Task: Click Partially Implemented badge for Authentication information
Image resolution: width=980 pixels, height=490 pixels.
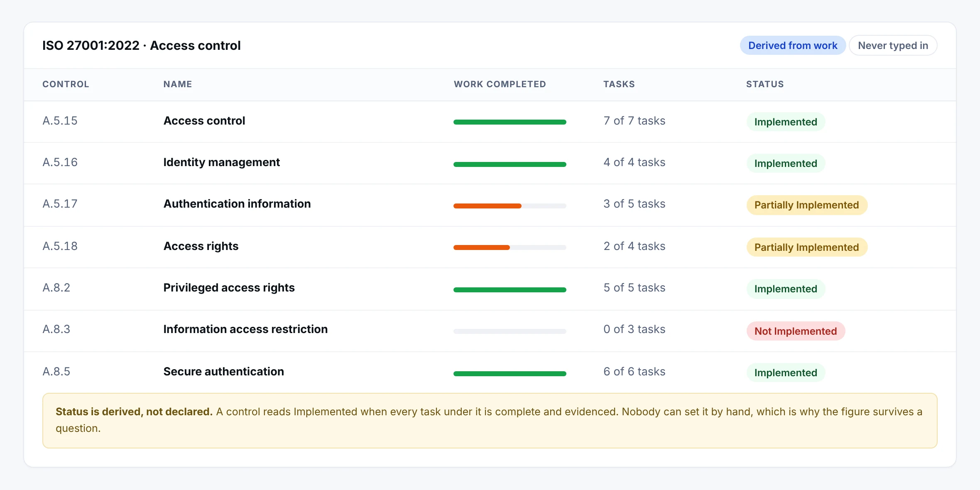Action: coord(807,205)
